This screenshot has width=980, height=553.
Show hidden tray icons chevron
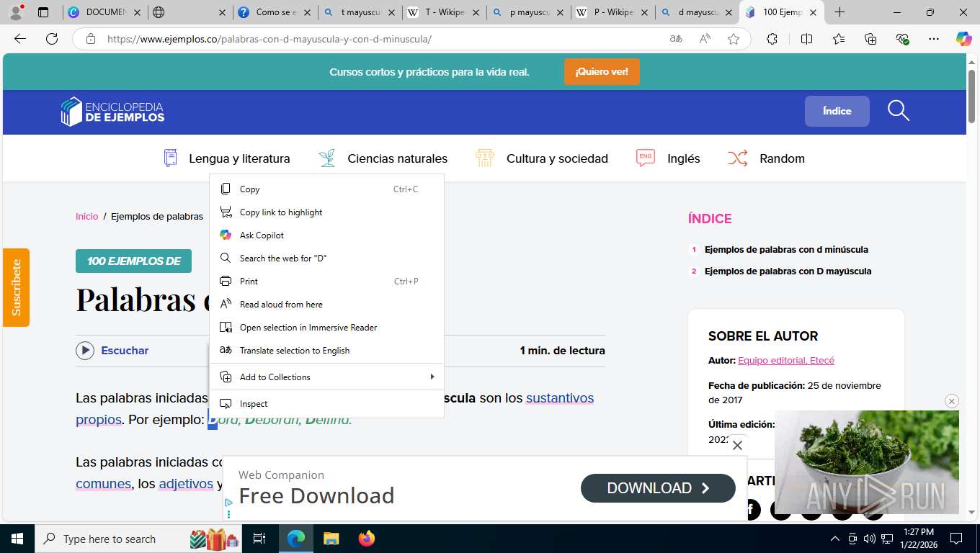(x=835, y=539)
